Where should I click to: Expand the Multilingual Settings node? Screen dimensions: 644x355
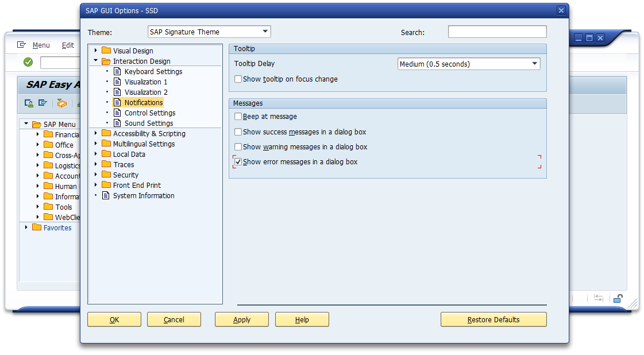[x=96, y=144]
